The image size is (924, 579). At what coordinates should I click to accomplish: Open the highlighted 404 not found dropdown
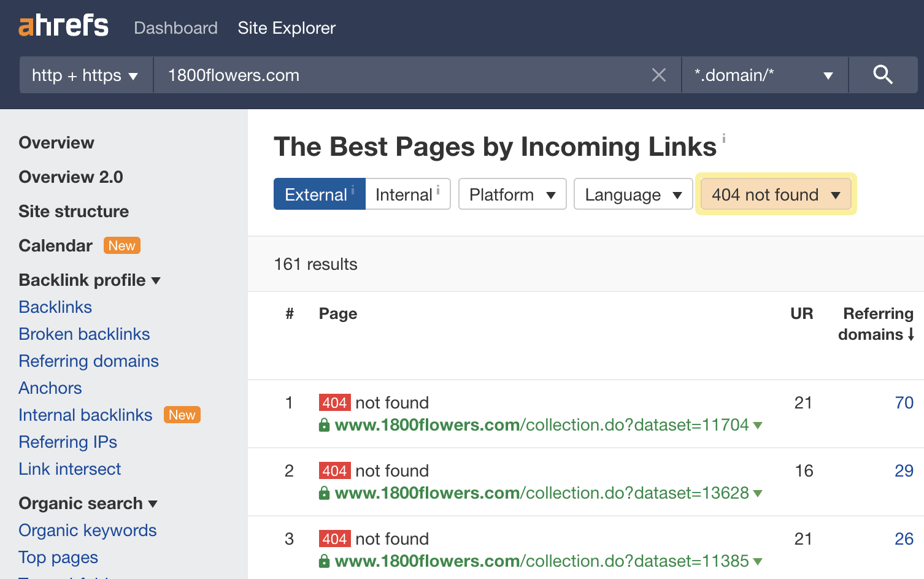[774, 194]
